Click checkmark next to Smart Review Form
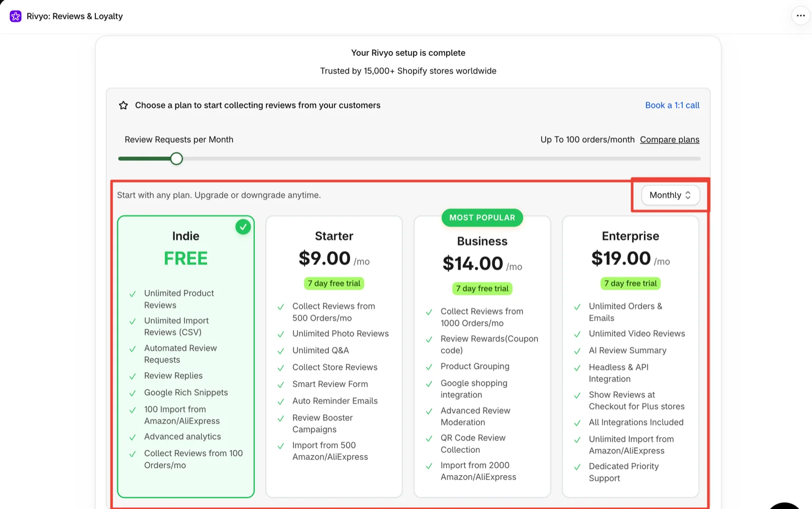The image size is (812, 509). [281, 385]
